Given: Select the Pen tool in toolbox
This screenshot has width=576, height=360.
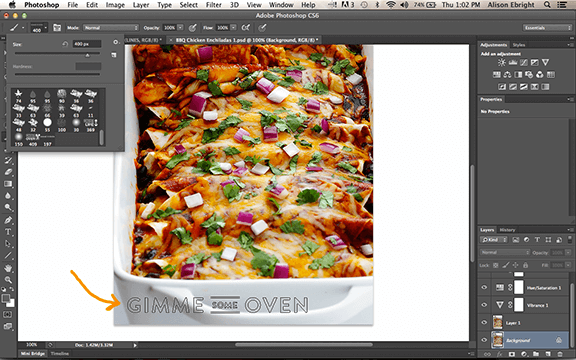Looking at the screenshot, I should click(8, 220).
